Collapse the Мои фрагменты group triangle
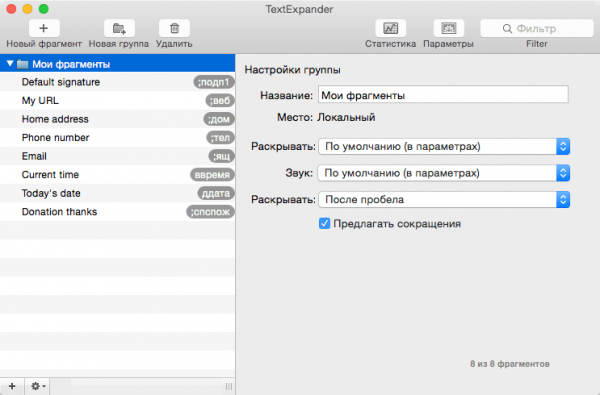Image resolution: width=600 pixels, height=395 pixels. 10,64
